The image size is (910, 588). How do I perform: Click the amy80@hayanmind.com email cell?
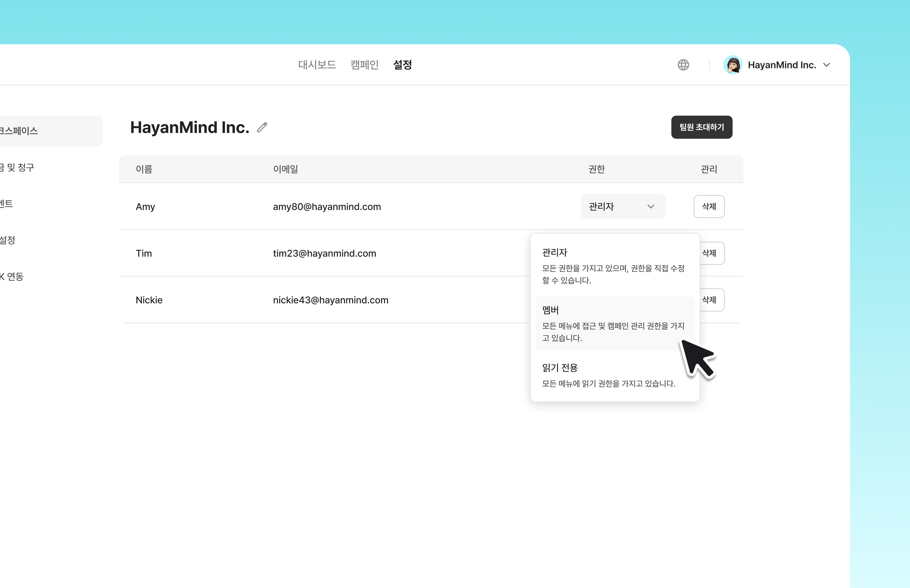point(327,207)
